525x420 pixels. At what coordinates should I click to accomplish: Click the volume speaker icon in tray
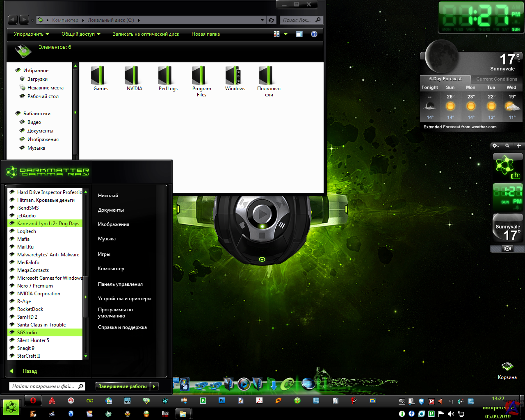click(x=451, y=414)
